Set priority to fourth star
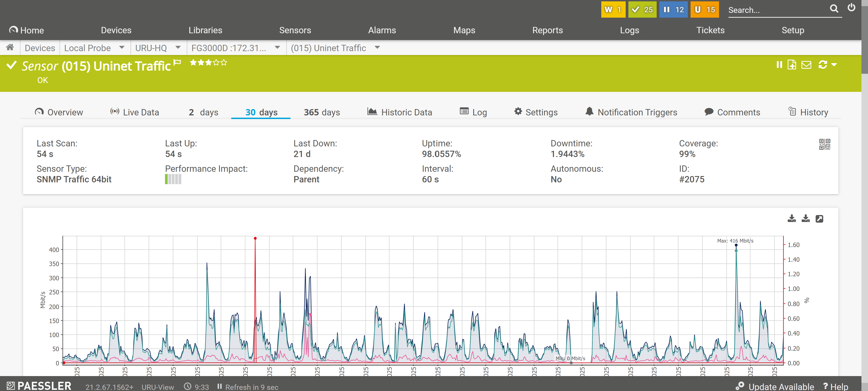This screenshot has height=391, width=868. pos(216,62)
